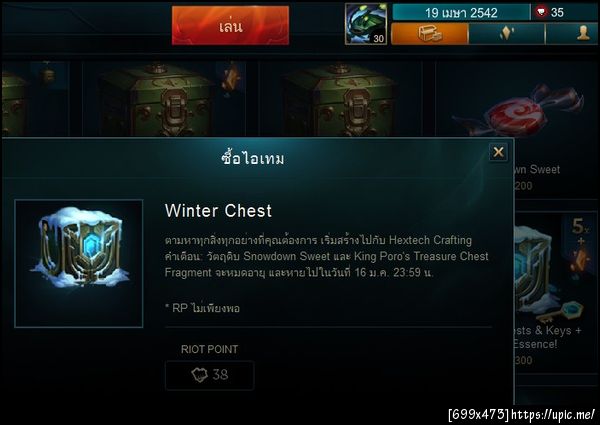Click the RIOT POINT label
Image resolution: width=600 pixels, height=425 pixels.
tap(209, 349)
